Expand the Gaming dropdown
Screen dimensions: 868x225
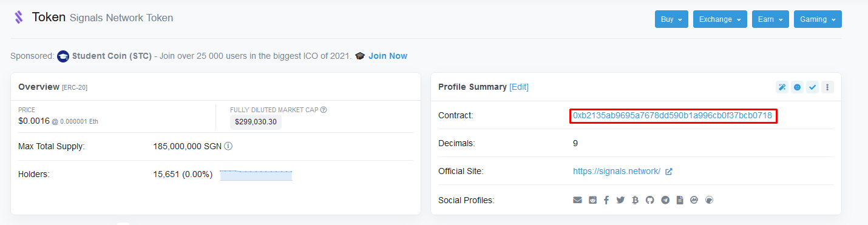coord(818,19)
